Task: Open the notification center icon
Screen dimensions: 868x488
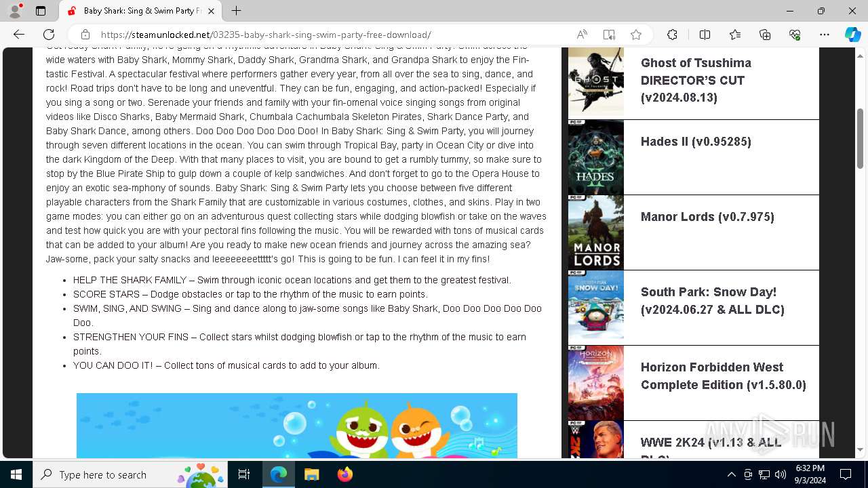Action: pos(846,474)
